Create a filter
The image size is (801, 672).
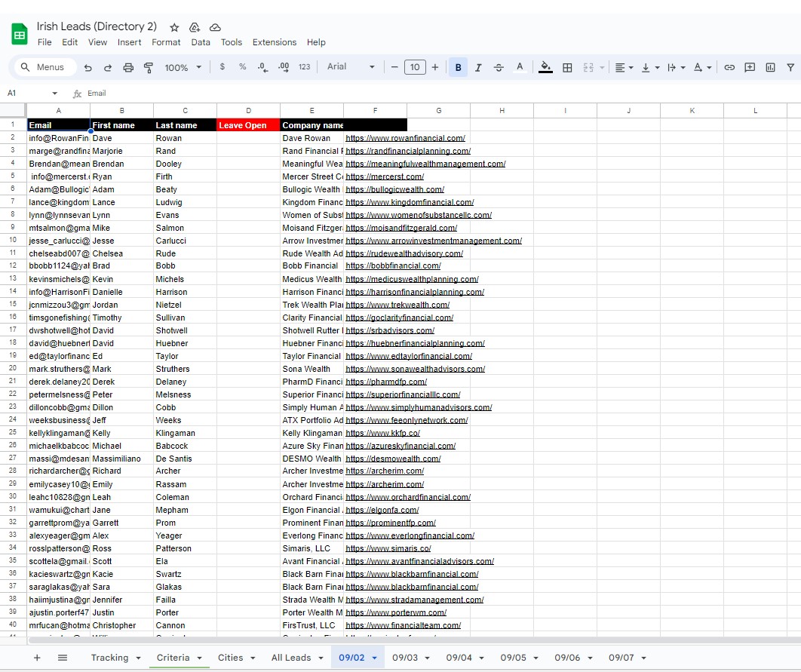pos(790,67)
